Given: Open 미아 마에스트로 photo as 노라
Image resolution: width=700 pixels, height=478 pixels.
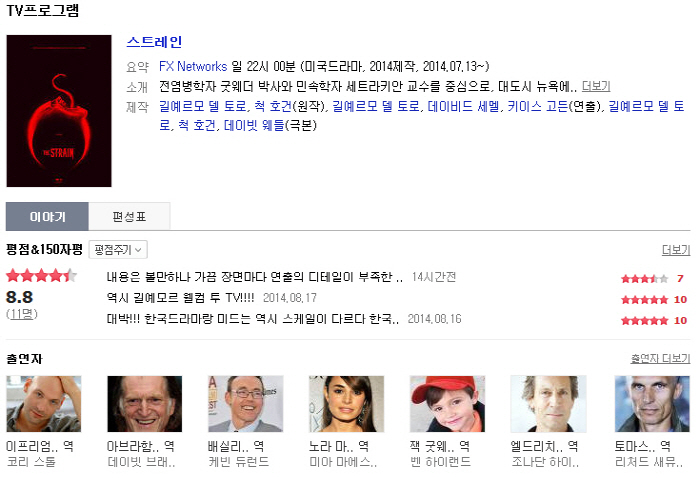Looking at the screenshot, I should click(x=346, y=404).
